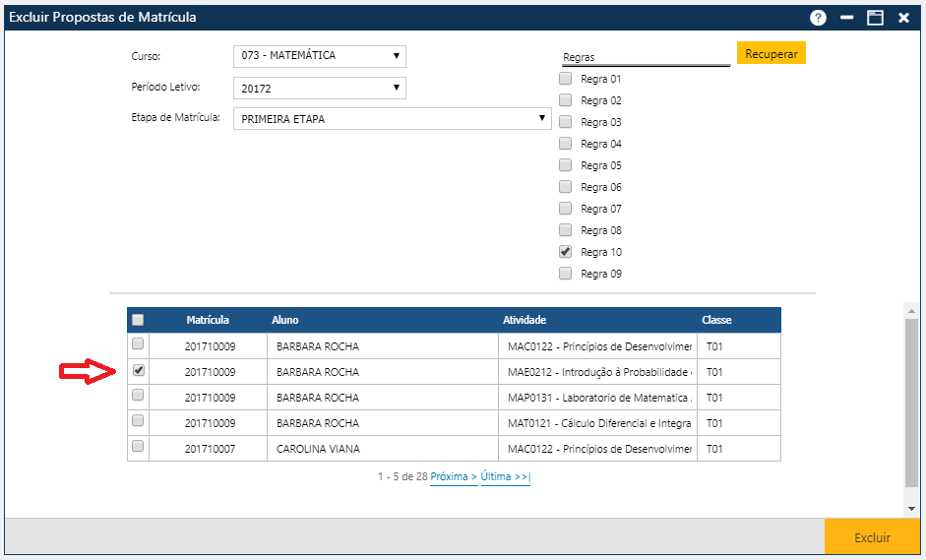Jump to the Última page link
Image resolution: width=926 pixels, height=560 pixels.
(x=505, y=476)
